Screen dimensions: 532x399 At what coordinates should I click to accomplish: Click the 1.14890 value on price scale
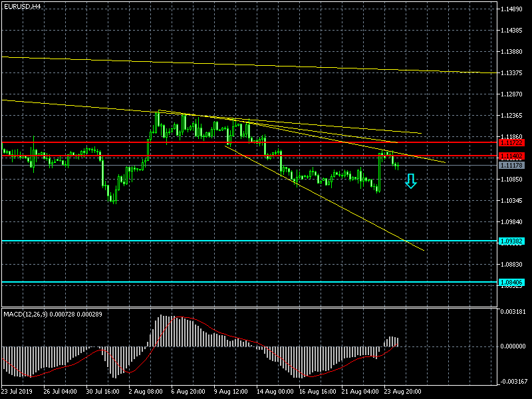click(513, 9)
